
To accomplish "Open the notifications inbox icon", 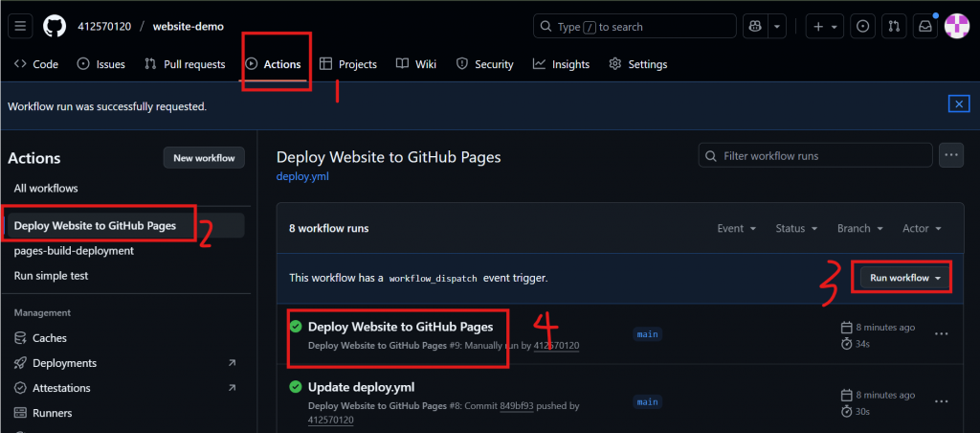I will pos(924,26).
